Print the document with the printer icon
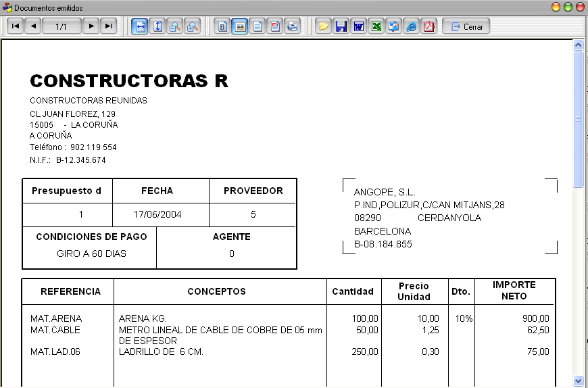 (x=293, y=26)
